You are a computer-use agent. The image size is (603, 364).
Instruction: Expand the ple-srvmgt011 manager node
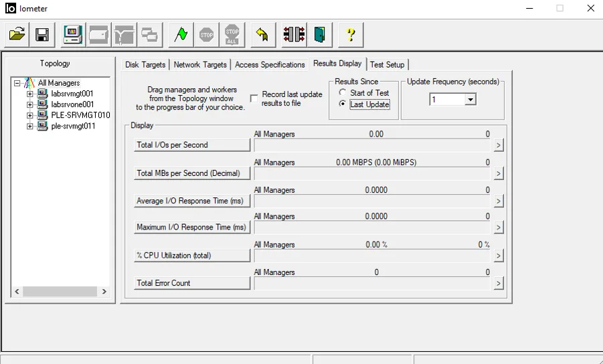(29, 126)
